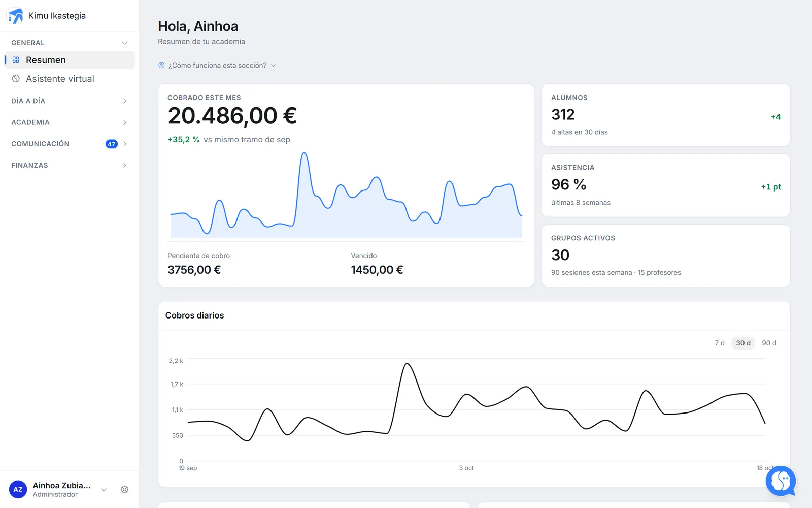Click the '2,2 k' axis label

pos(176,361)
